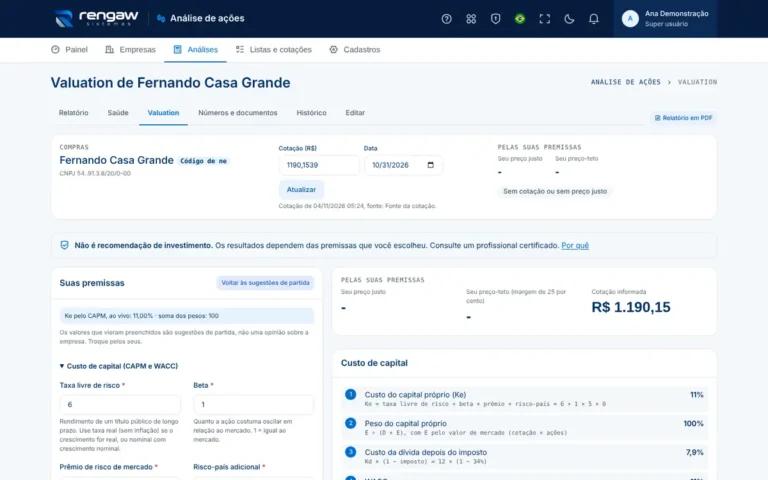Switch to Números e documentos tab

point(238,113)
